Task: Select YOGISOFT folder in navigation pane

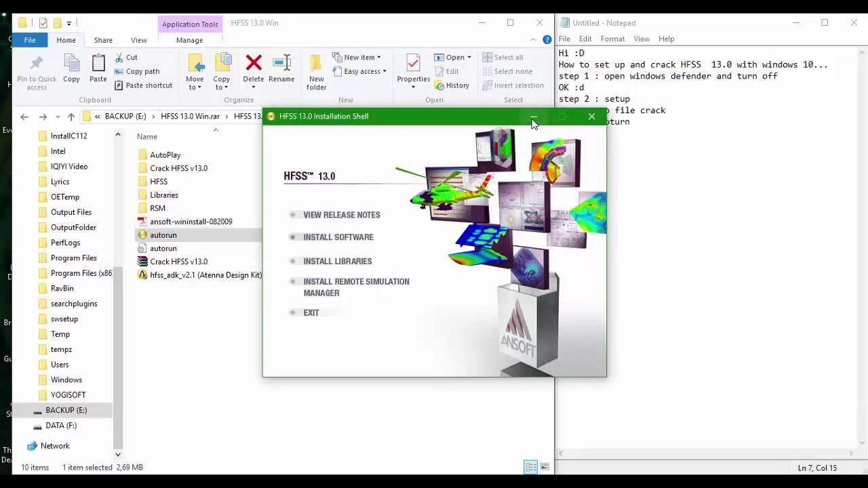Action: coord(68,395)
